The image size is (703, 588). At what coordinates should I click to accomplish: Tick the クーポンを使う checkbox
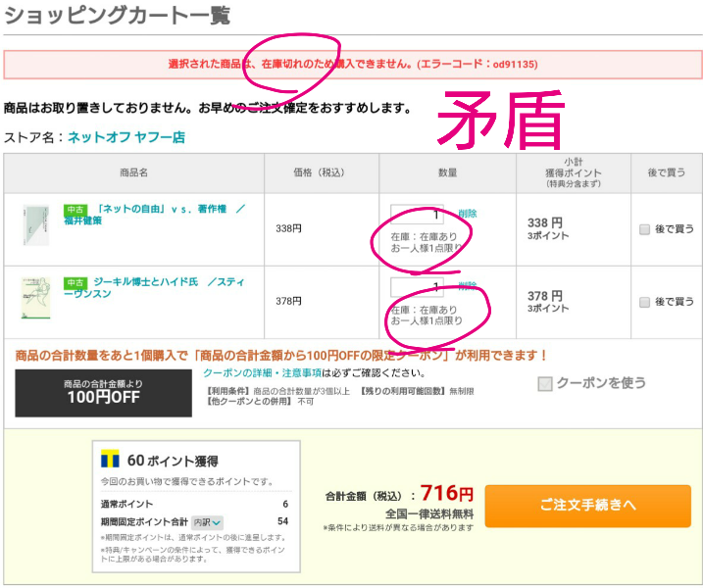tap(545, 383)
